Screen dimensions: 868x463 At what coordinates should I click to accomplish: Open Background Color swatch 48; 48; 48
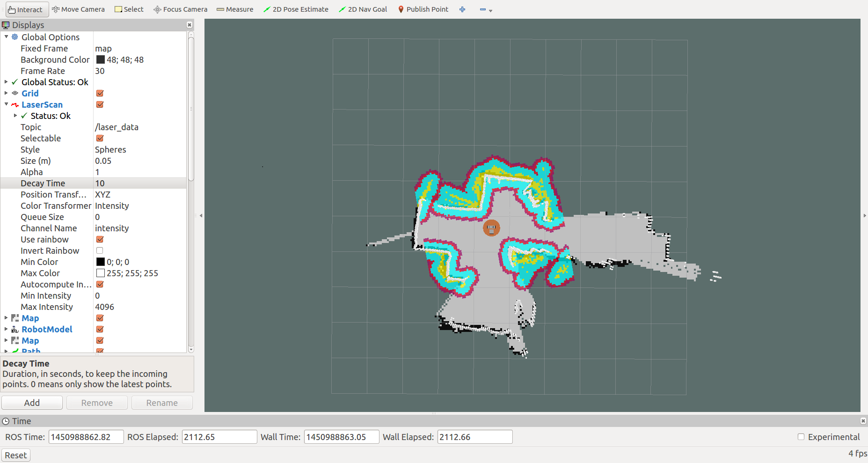click(101, 59)
